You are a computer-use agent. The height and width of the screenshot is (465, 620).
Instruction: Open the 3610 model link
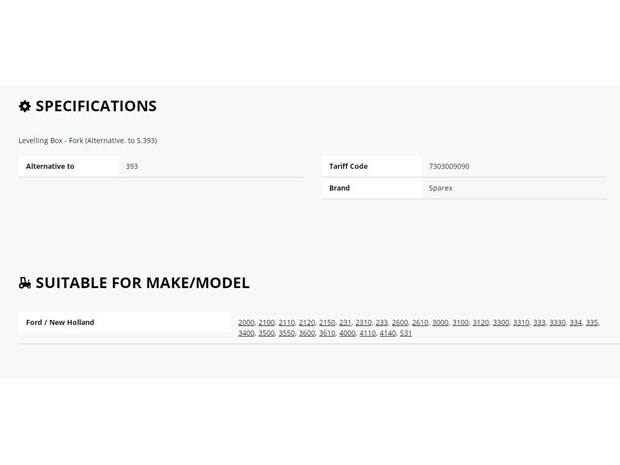[x=327, y=333]
